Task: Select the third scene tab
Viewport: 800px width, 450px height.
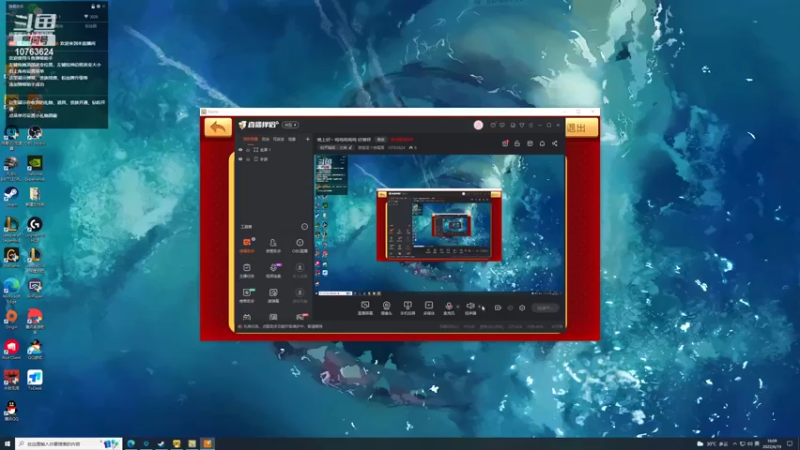Action: click(279, 139)
